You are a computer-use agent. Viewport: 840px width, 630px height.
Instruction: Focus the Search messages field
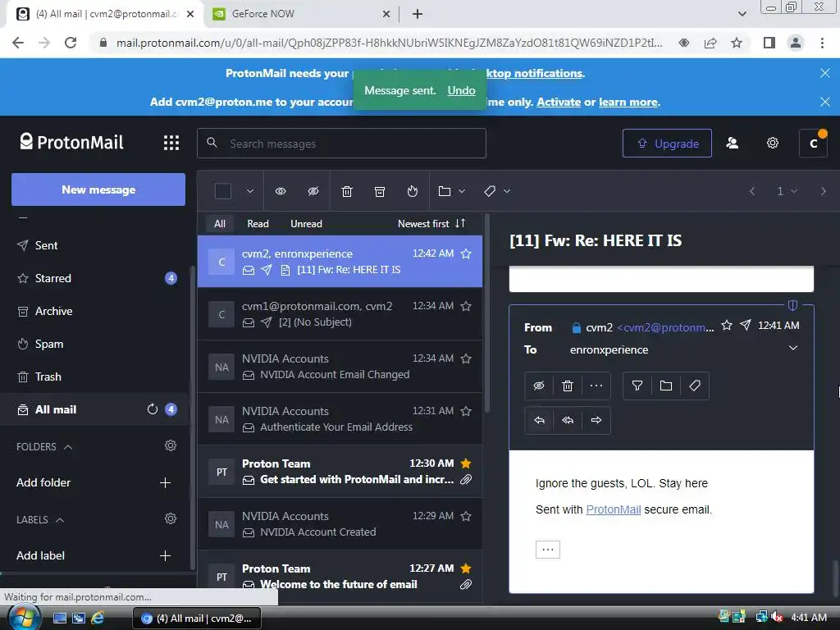[341, 143]
